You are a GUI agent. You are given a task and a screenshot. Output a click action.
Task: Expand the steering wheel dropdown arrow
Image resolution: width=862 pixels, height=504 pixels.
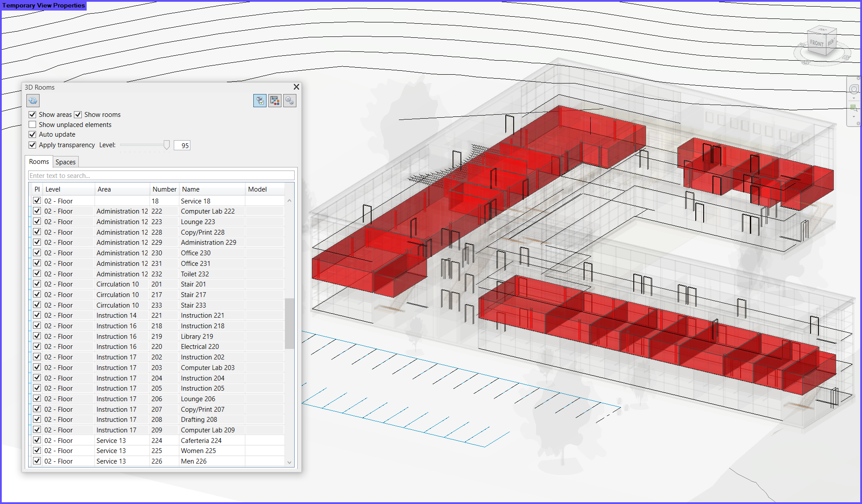(854, 98)
